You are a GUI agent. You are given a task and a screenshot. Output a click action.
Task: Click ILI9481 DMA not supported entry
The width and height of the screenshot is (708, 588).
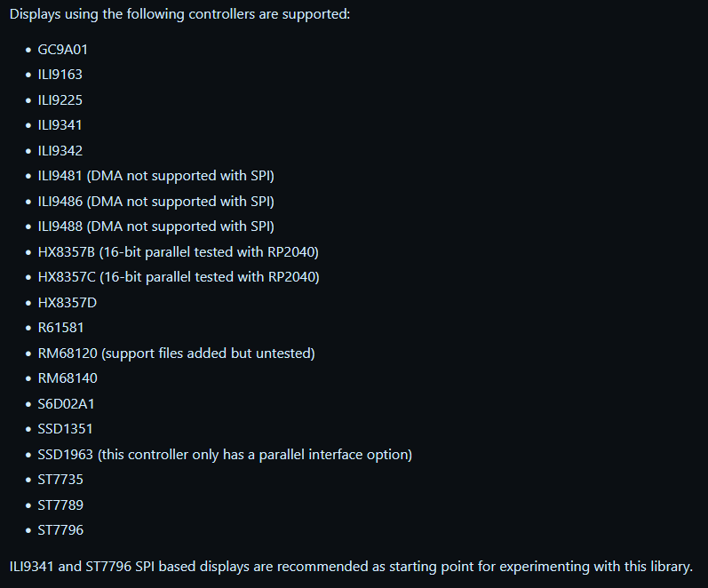tap(156, 176)
